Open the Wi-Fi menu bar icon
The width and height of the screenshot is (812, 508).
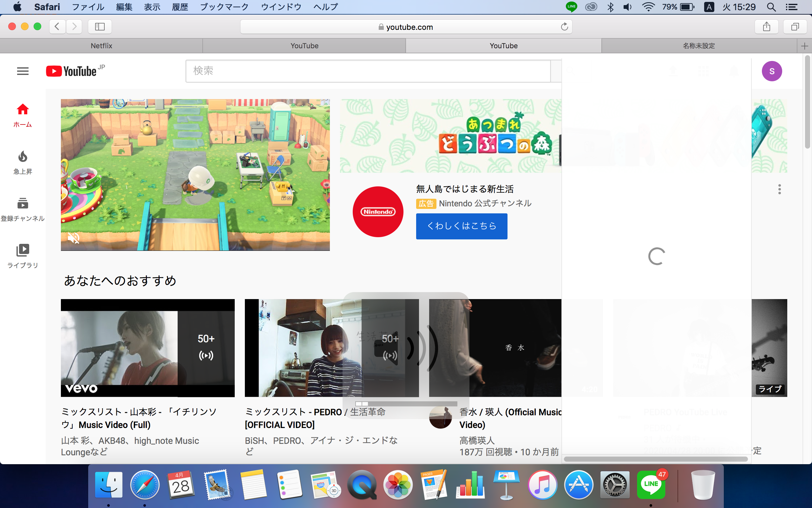tap(648, 7)
